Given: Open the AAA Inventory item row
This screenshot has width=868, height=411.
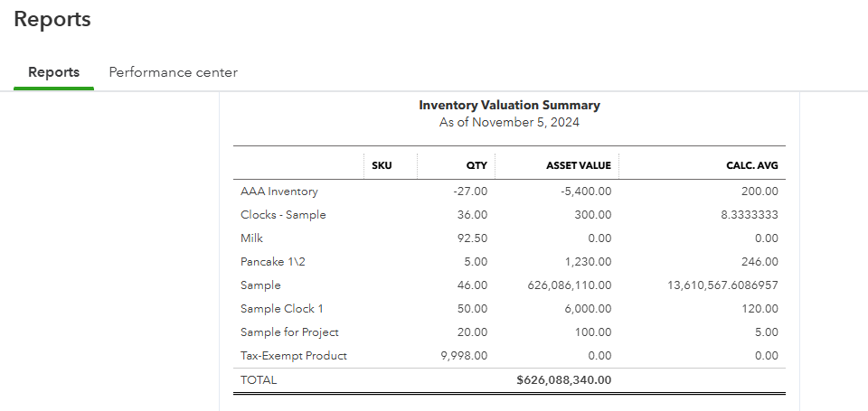Looking at the screenshot, I should [x=278, y=191].
